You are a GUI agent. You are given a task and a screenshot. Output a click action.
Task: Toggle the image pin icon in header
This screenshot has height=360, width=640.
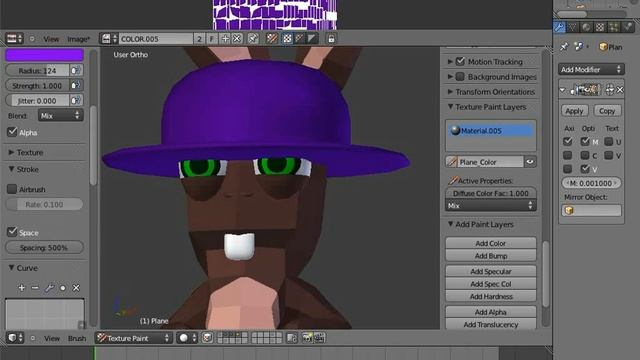click(253, 39)
